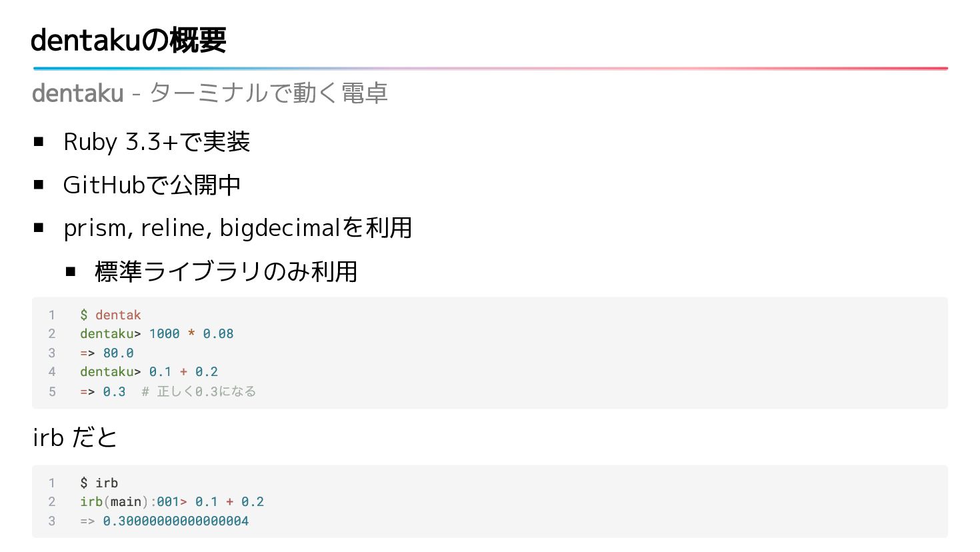Click the bullet 'Ruby 3.3+で実装'
This screenshot has height=552, width=980.
pos(157,142)
